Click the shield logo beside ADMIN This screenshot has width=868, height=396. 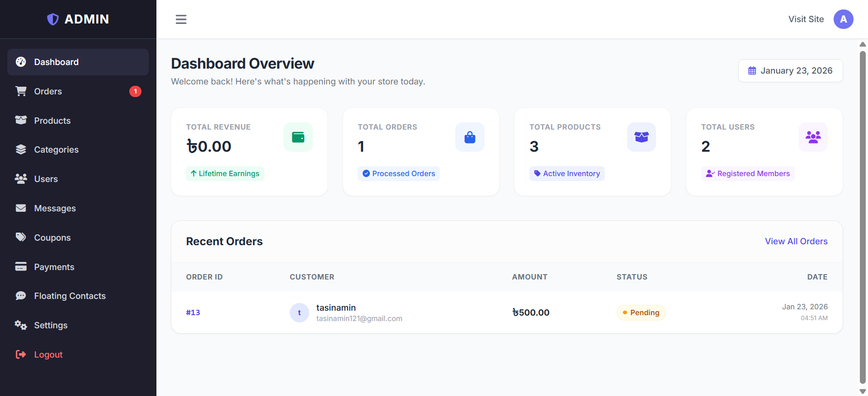[53, 19]
